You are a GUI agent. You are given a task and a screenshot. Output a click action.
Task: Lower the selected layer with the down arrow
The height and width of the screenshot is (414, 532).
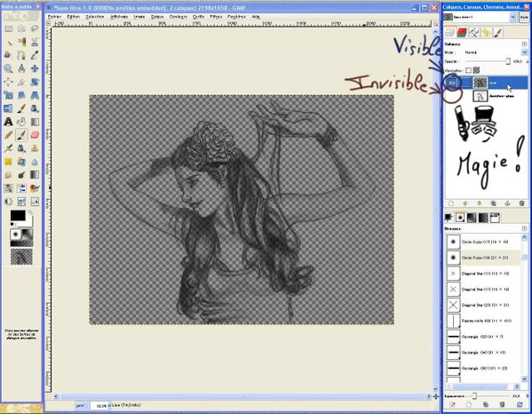479,203
